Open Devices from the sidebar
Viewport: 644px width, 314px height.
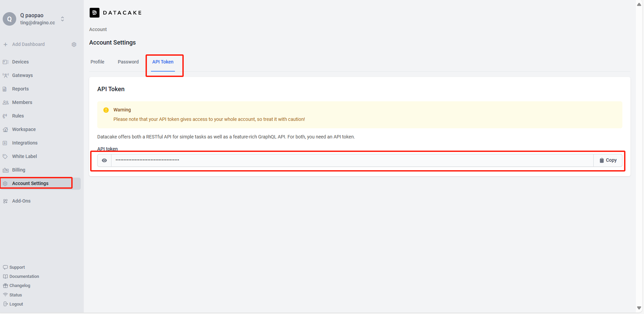pyautogui.click(x=20, y=62)
